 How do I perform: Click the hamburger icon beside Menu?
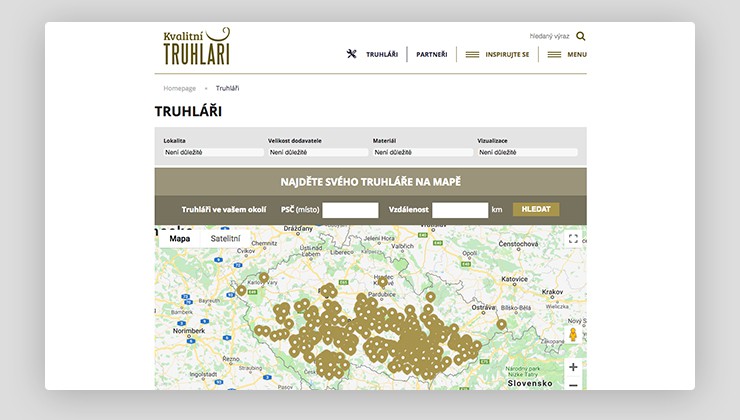pos(555,55)
